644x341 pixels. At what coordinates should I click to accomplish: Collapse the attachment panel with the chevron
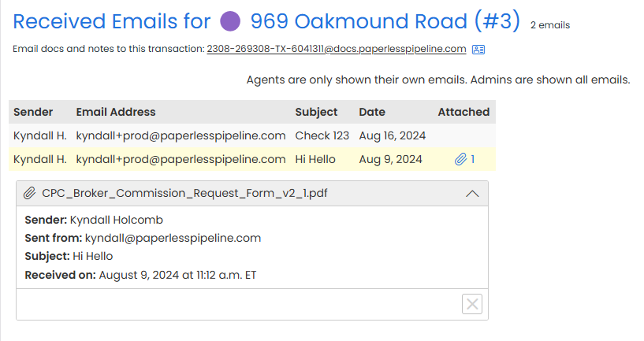point(472,194)
